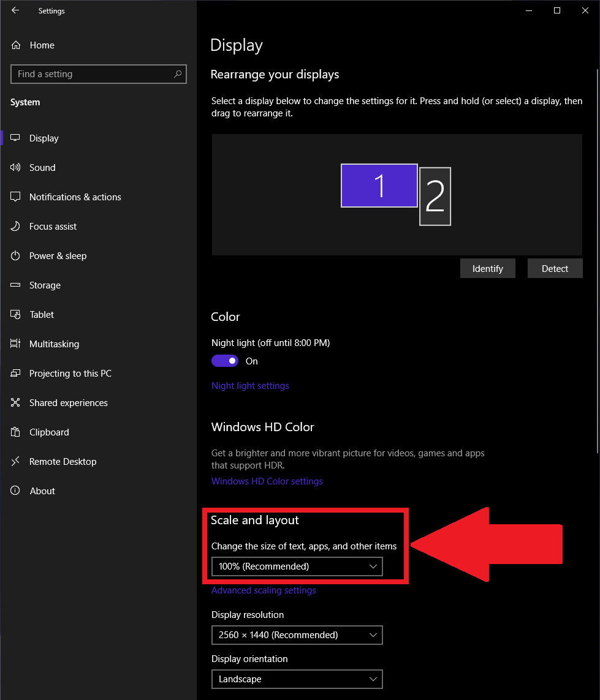Click the Multitasking icon
The image size is (600, 700).
coord(15,344)
